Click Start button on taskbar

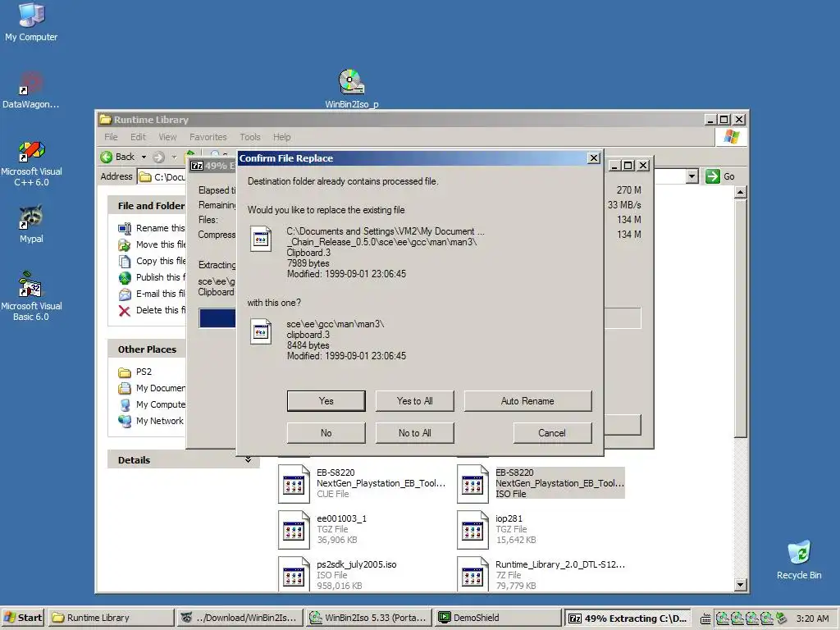tap(23, 618)
